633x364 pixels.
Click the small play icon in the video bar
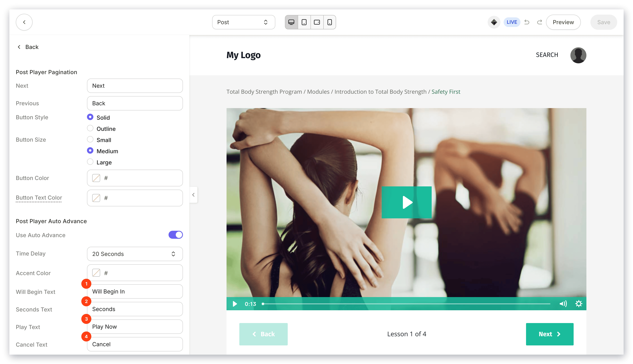pyautogui.click(x=235, y=304)
